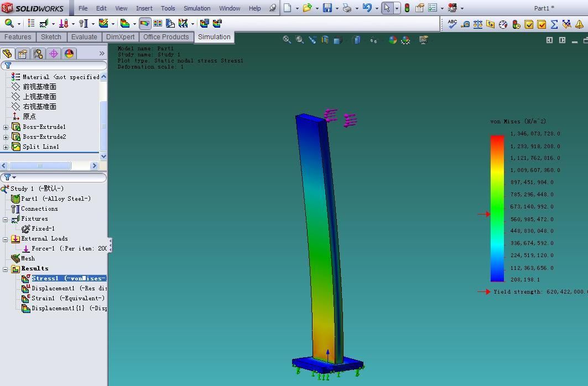Click the Mass Properties scale icon
The image size is (588, 386).
tap(477, 24)
